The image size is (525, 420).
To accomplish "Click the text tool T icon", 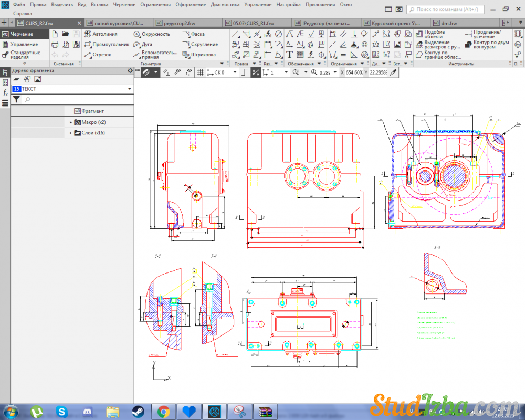I will pyautogui.click(x=289, y=55).
